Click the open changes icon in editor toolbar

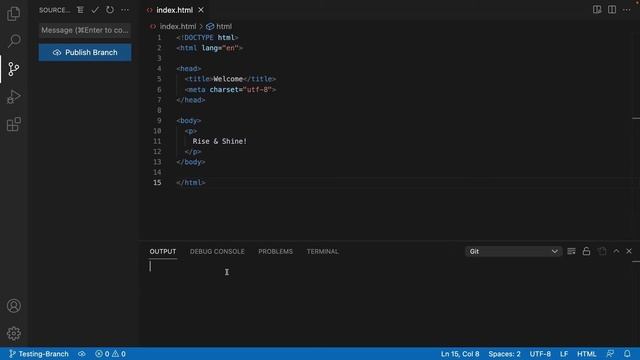coord(597,9)
